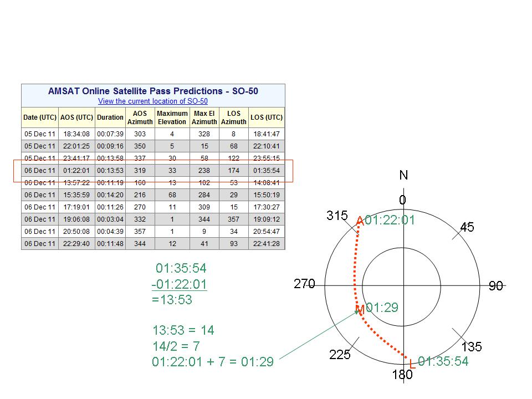
Task: Click the 'Maximum Elevation' column header
Action: pos(172,117)
